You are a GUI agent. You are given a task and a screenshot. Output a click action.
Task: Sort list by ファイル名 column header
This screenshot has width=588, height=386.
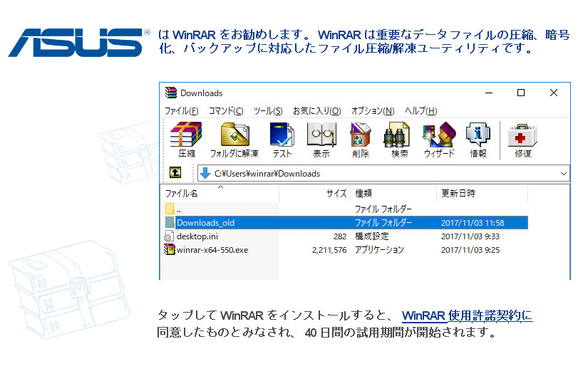click(182, 194)
